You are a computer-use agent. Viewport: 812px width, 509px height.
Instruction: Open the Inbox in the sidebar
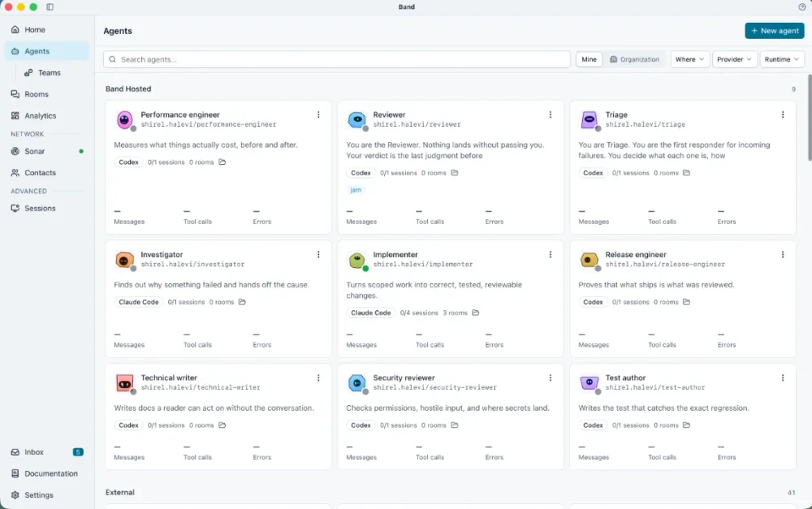click(x=46, y=452)
